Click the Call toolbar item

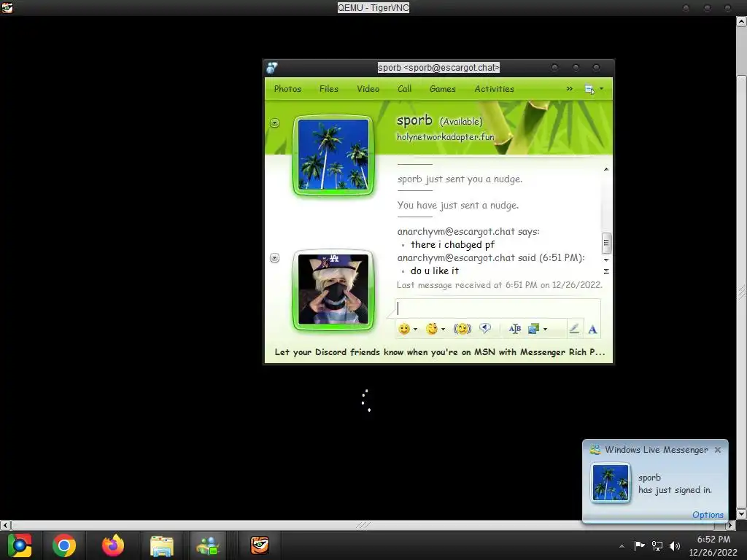click(404, 88)
